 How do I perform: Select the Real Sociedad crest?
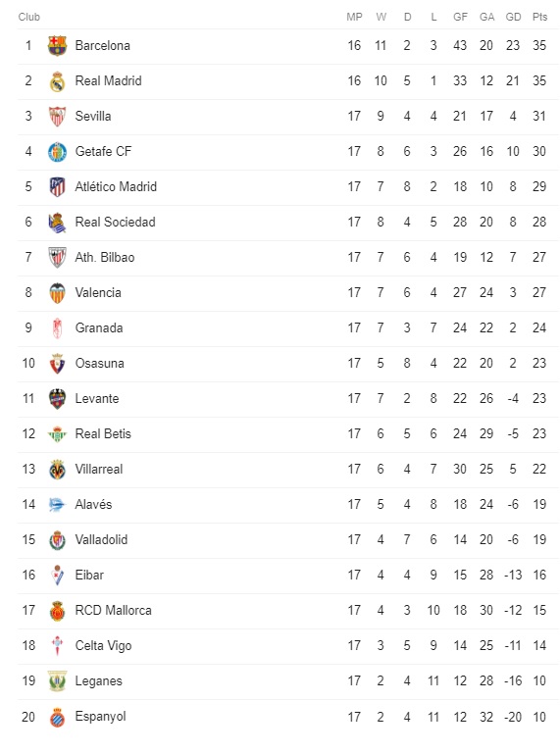click(57, 223)
